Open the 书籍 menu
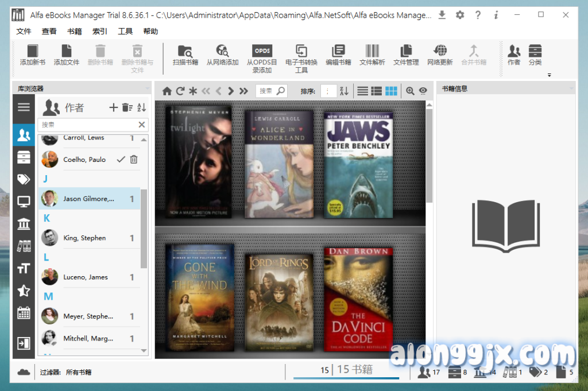588x391 pixels. coord(75,32)
